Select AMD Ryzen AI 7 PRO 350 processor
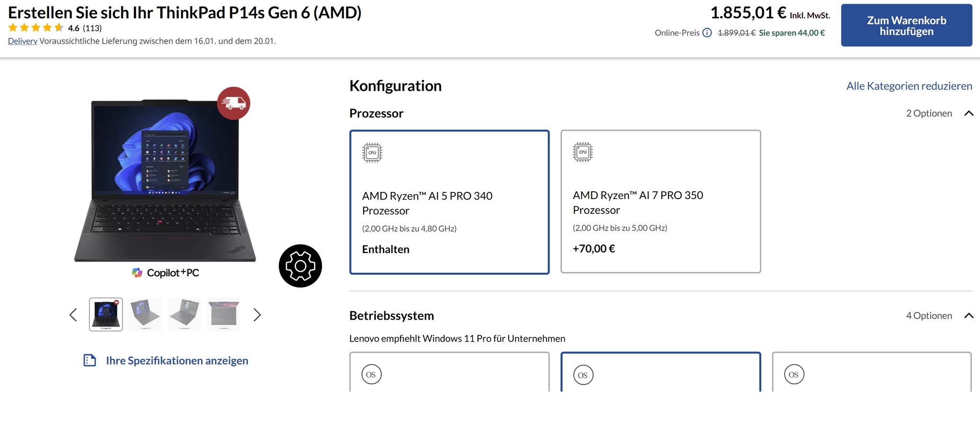 pyautogui.click(x=660, y=201)
